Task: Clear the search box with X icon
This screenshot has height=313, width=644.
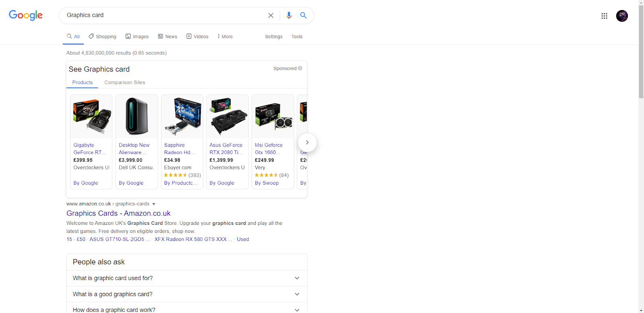Action: click(x=271, y=15)
